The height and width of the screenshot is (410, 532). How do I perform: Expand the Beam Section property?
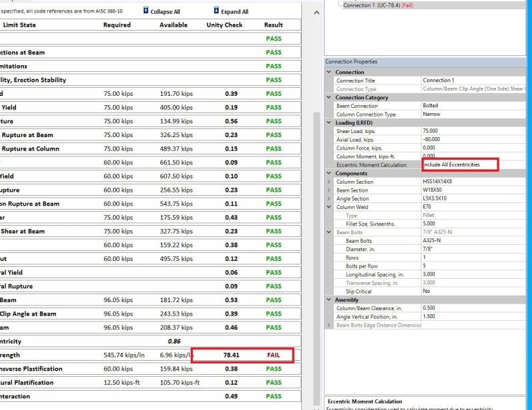pos(329,190)
